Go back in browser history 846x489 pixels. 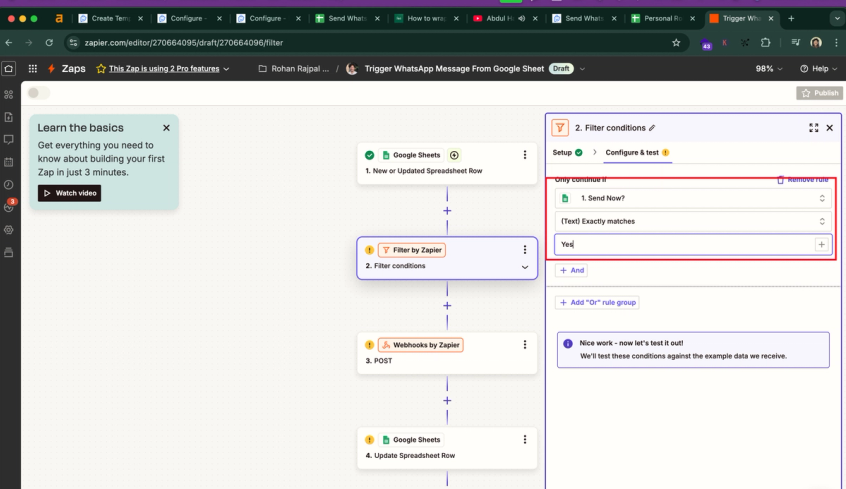pos(9,43)
